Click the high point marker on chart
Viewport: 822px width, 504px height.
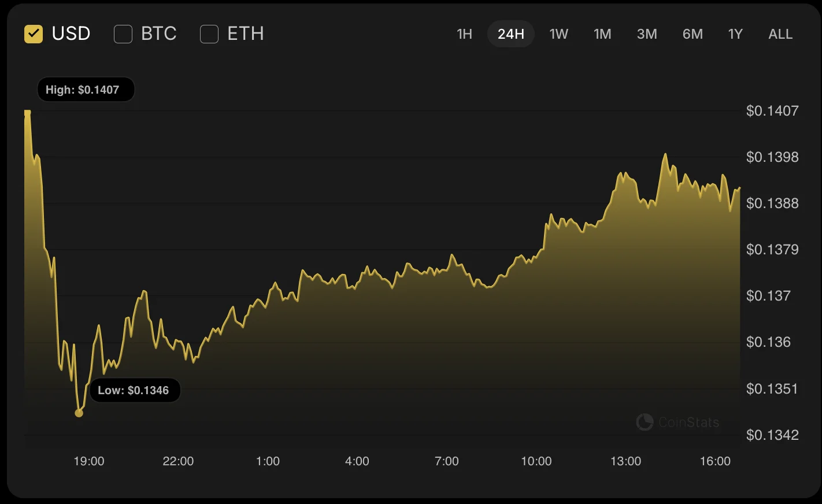coord(27,112)
